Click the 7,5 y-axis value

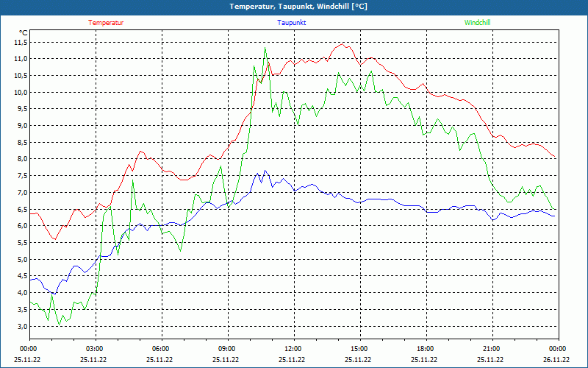[x=22, y=176]
